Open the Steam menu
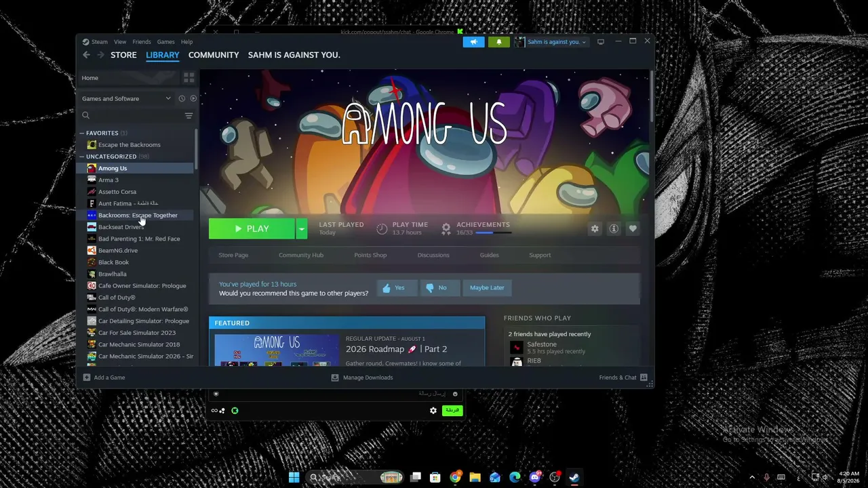The image size is (868, 488). coord(100,42)
